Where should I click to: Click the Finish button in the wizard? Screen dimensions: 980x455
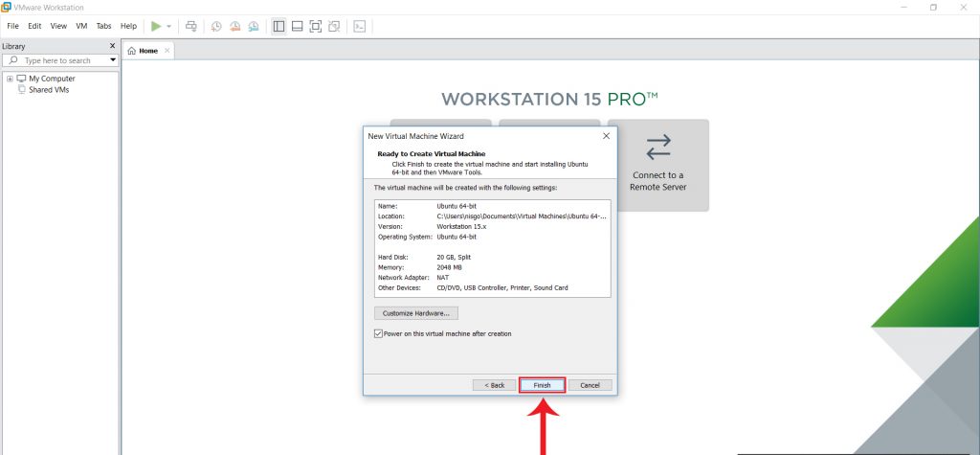pos(542,385)
